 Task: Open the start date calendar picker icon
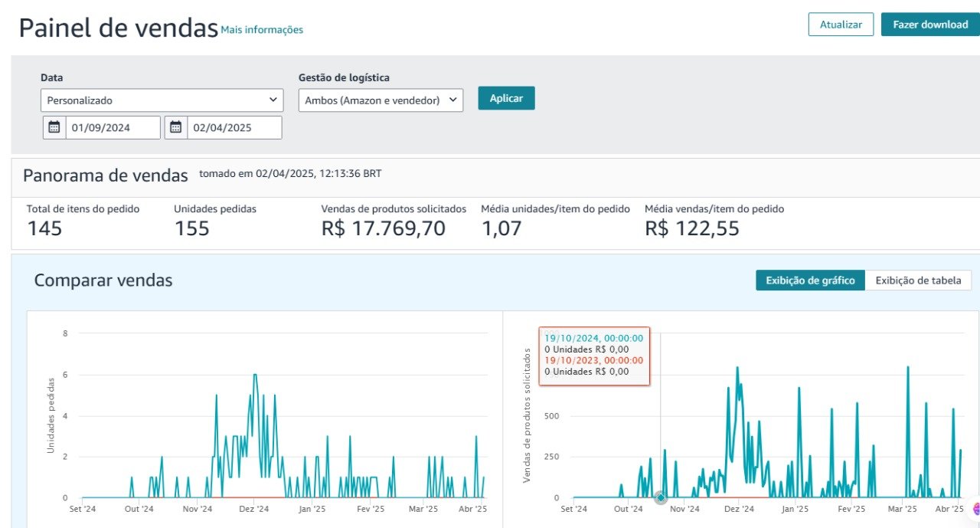click(x=54, y=128)
